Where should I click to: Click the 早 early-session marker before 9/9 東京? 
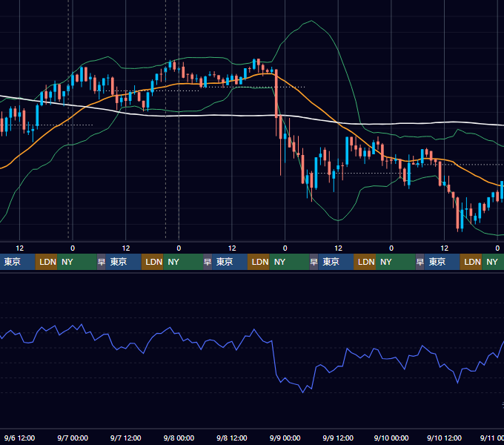point(314,262)
